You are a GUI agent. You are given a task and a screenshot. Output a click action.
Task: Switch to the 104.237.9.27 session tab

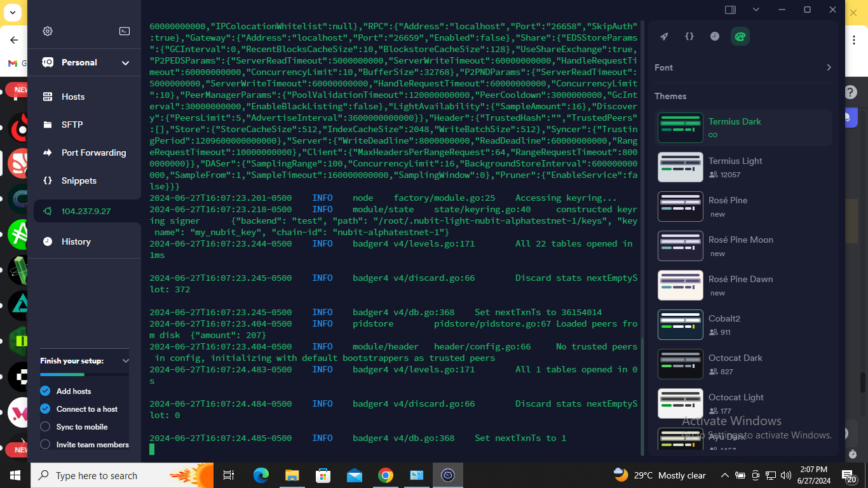[87, 211]
